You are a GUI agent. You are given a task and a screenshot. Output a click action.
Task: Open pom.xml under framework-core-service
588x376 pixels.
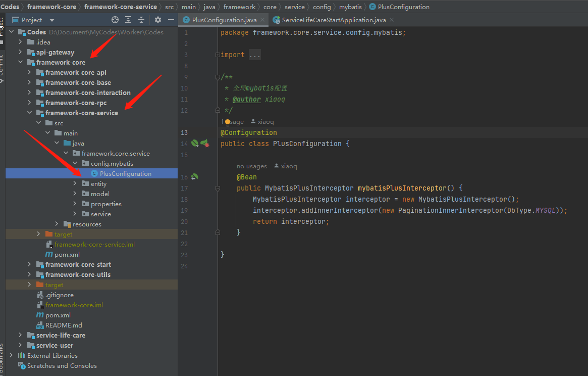67,254
